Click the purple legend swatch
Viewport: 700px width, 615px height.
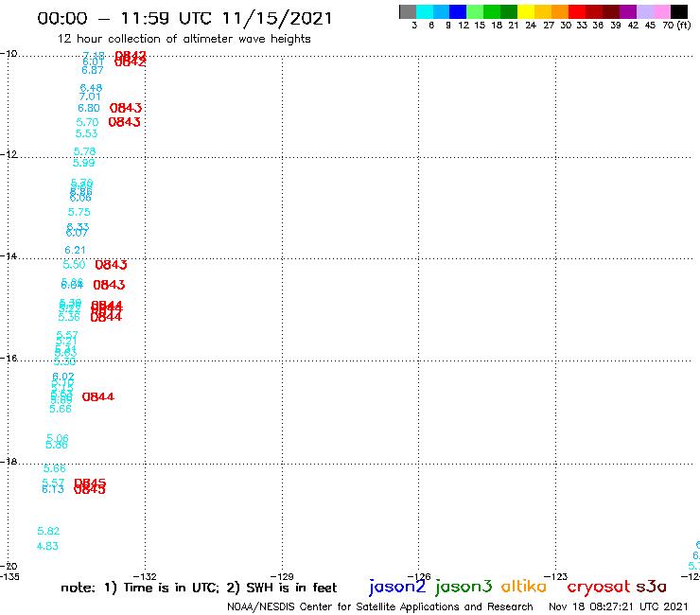click(x=628, y=11)
